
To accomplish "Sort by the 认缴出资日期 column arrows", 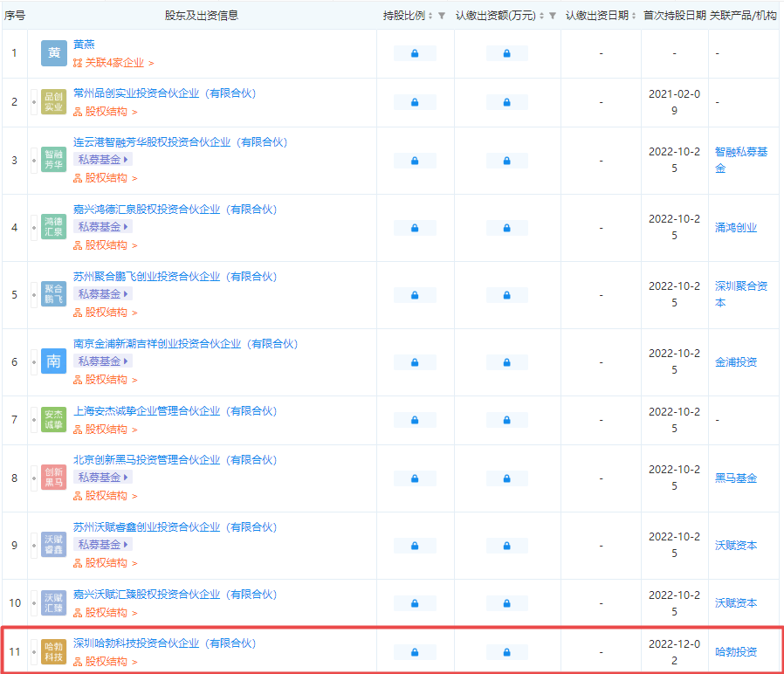I will pyautogui.click(x=634, y=16).
